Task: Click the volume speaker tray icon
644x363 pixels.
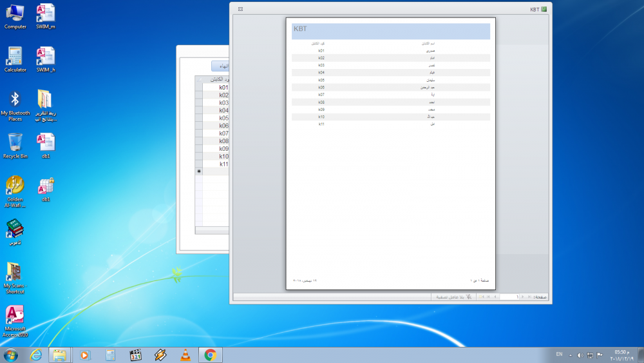Action: [580, 355]
